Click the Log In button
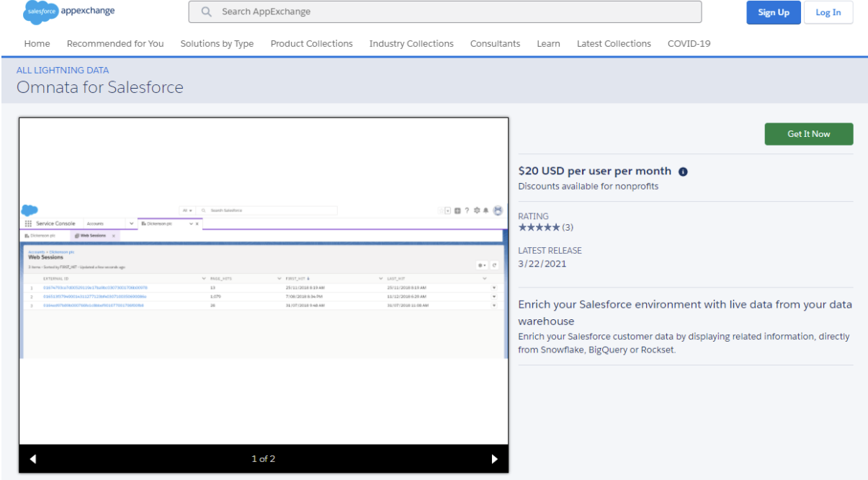Viewport: 868px width, 480px height. pos(828,12)
